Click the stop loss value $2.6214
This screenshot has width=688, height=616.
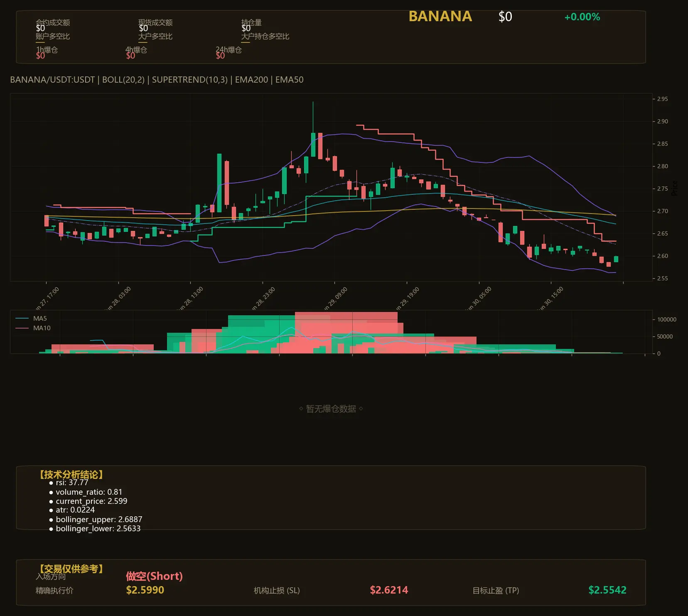(389, 590)
